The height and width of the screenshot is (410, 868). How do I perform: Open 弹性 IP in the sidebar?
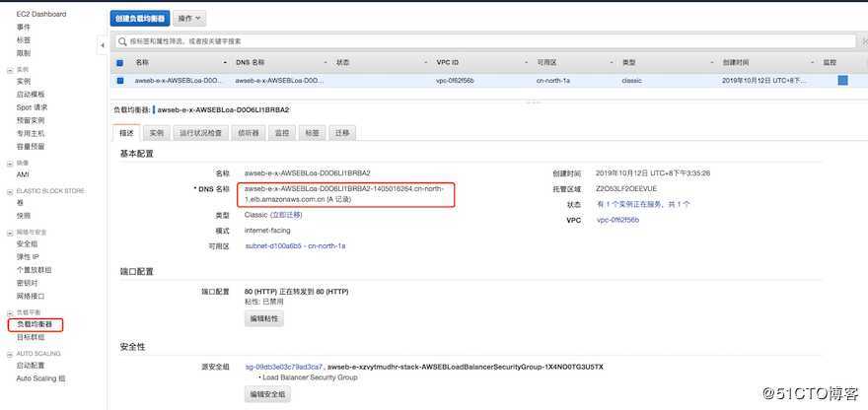tap(28, 256)
